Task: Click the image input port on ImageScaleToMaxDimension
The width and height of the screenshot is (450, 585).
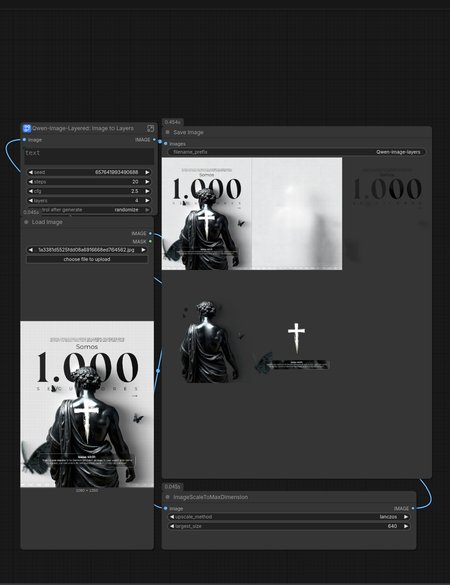Action: [166, 508]
